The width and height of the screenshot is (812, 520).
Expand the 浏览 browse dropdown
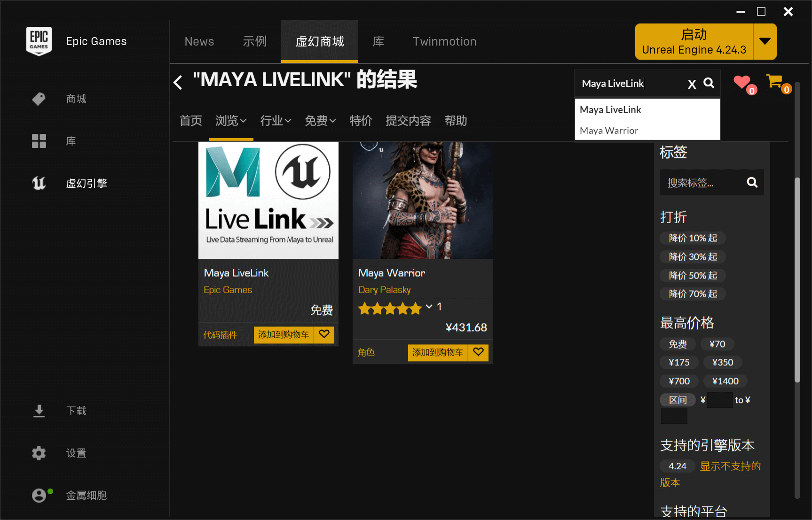231,121
